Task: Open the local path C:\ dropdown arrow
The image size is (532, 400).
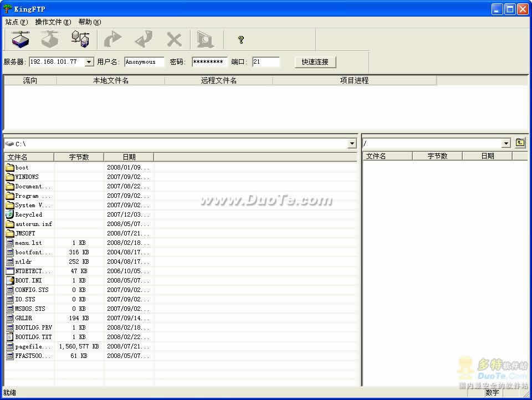Action: (352, 144)
